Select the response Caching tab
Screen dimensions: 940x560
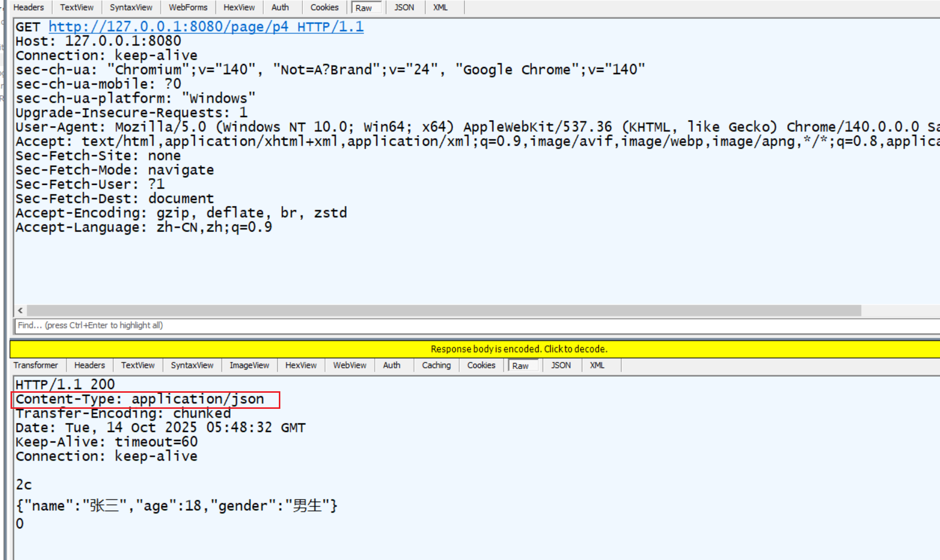pos(436,365)
